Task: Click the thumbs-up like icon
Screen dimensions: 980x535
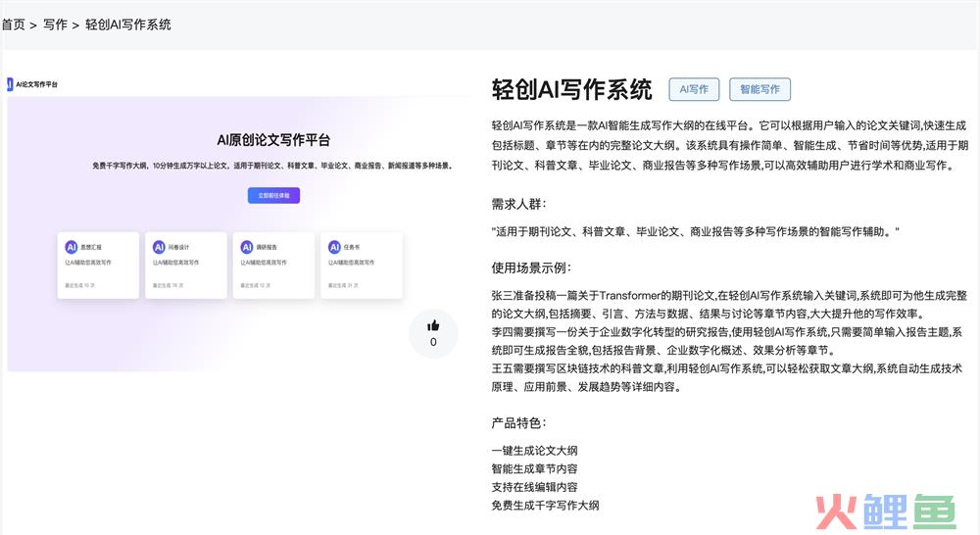Action: [433, 325]
